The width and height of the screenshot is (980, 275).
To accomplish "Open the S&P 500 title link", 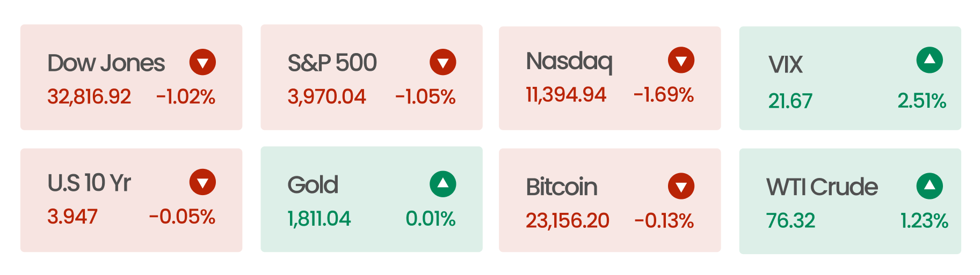I will (332, 63).
